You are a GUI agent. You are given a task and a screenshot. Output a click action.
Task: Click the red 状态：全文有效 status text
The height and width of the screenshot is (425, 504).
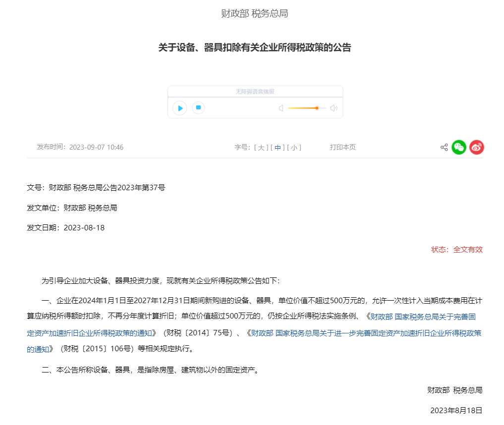point(456,250)
